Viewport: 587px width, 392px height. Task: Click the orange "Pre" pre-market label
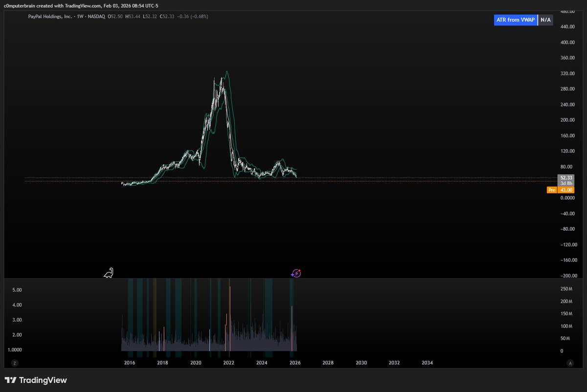tap(552, 190)
